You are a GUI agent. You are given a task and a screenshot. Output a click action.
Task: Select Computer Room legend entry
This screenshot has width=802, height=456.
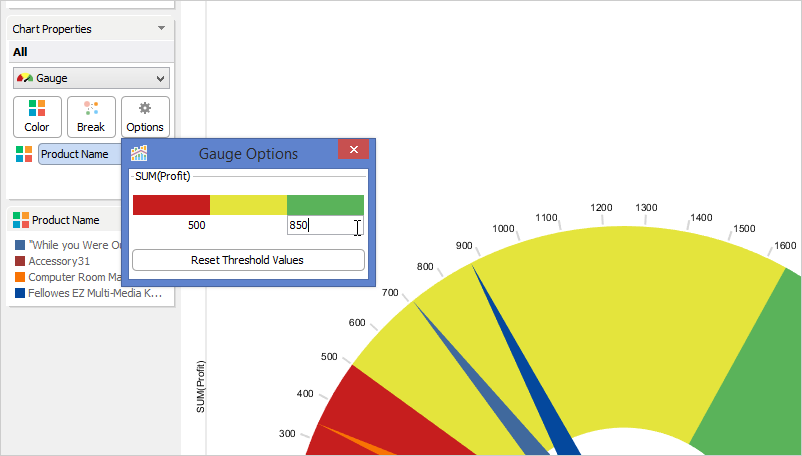pos(75,277)
